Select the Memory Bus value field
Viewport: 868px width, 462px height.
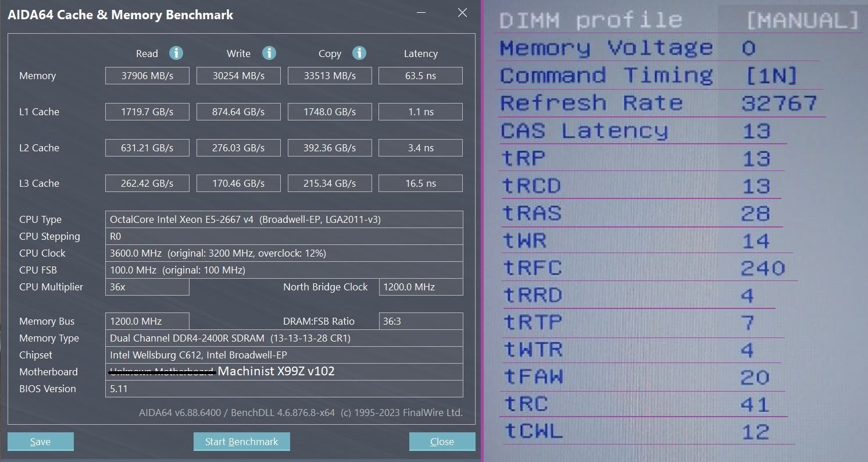147,321
